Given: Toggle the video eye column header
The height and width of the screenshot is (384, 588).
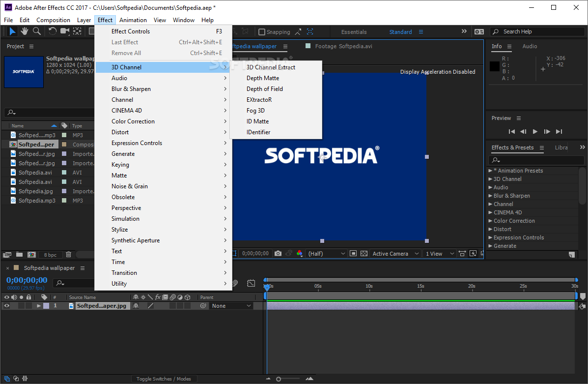Looking at the screenshot, I should [x=7, y=297].
